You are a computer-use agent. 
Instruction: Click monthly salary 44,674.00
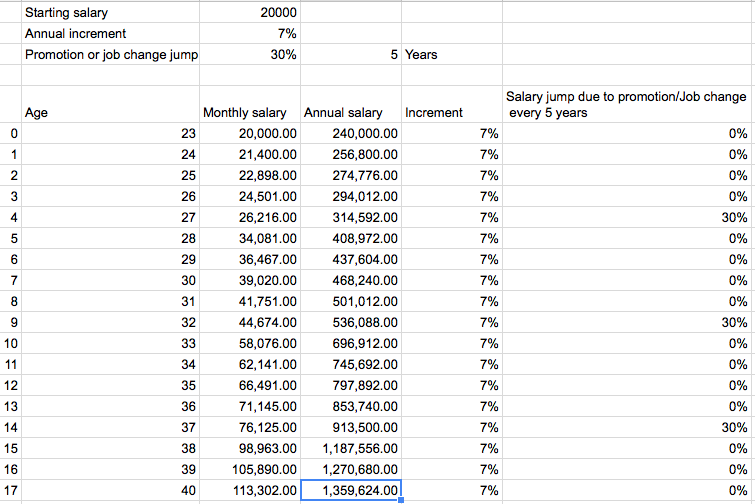pyautogui.click(x=250, y=322)
